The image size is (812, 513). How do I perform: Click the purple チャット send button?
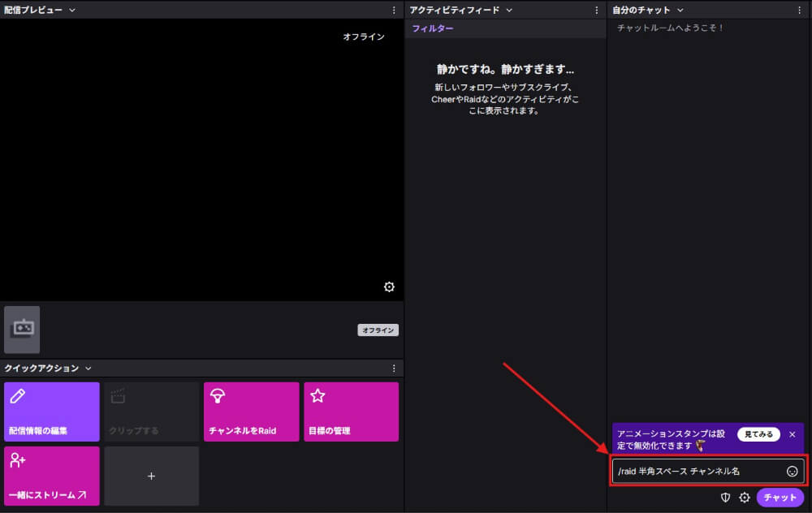(x=780, y=498)
